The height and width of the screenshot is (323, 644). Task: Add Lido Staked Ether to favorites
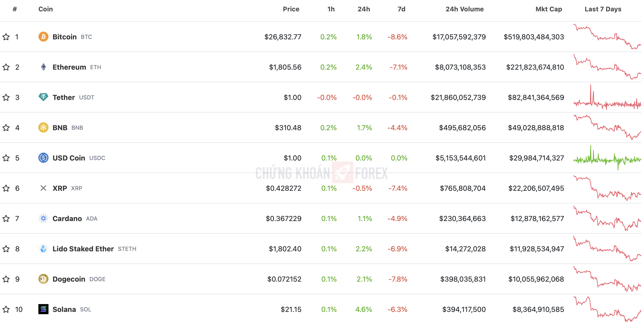point(6,249)
